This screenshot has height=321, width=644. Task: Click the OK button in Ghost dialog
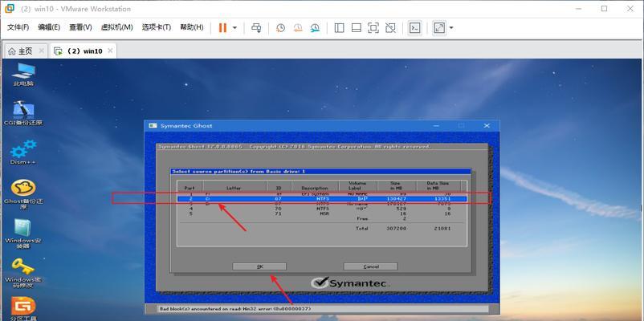[x=259, y=266]
